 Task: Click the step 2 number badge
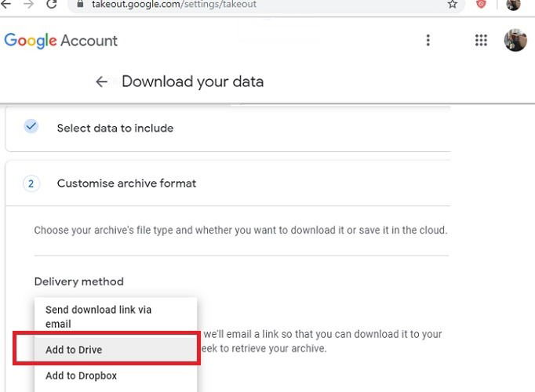pos(31,183)
